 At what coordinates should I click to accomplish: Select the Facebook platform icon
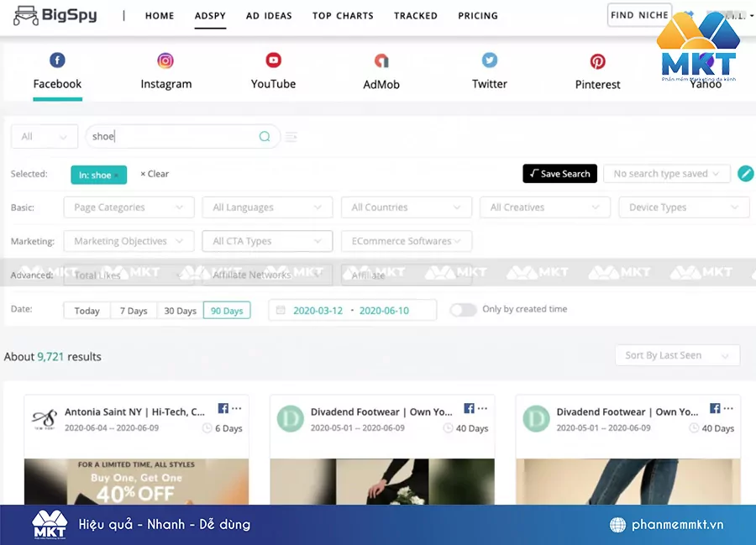[57, 60]
